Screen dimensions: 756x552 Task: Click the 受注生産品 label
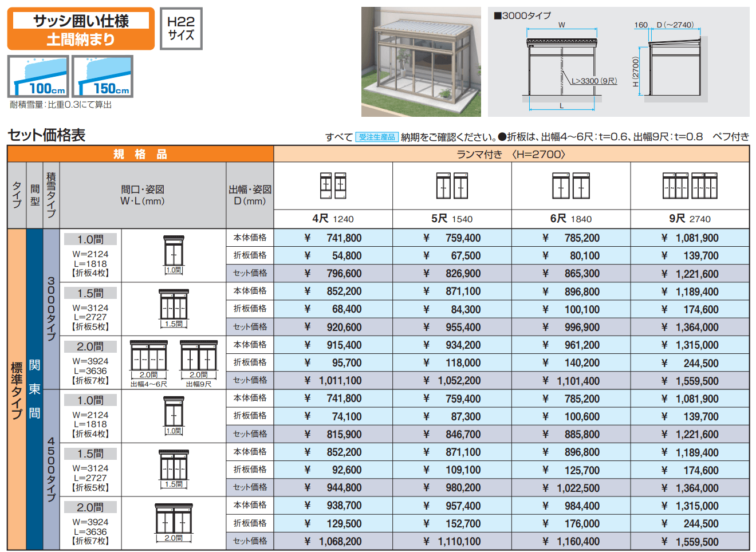click(376, 137)
